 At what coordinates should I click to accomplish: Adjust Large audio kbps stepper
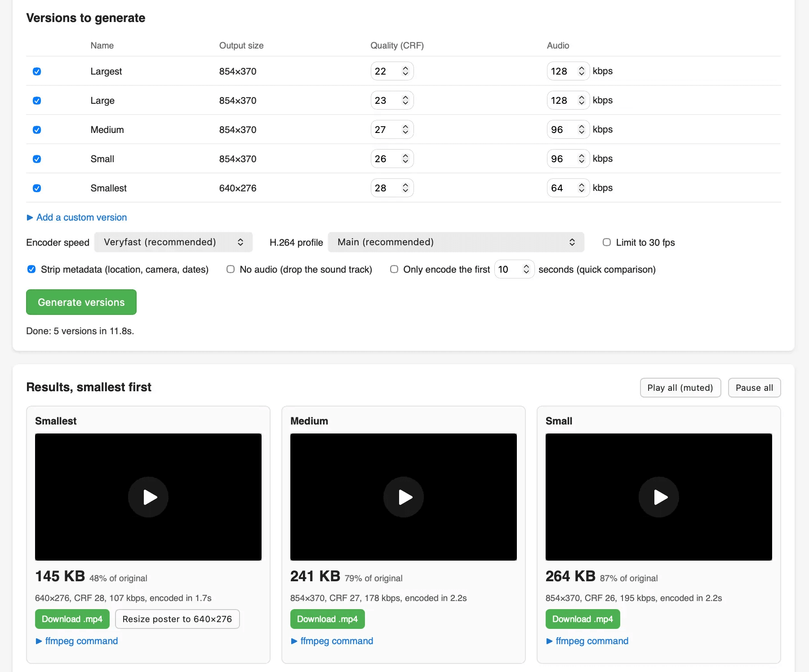point(582,100)
